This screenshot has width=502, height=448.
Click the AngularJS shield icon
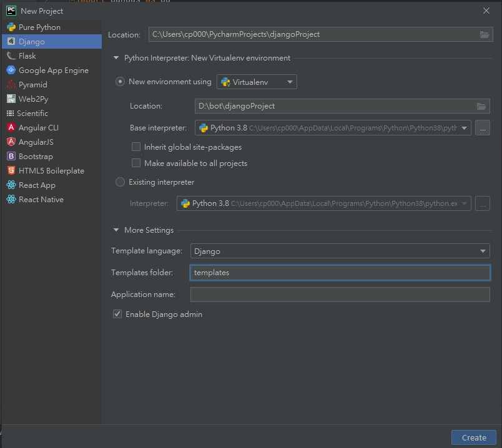[x=11, y=142]
